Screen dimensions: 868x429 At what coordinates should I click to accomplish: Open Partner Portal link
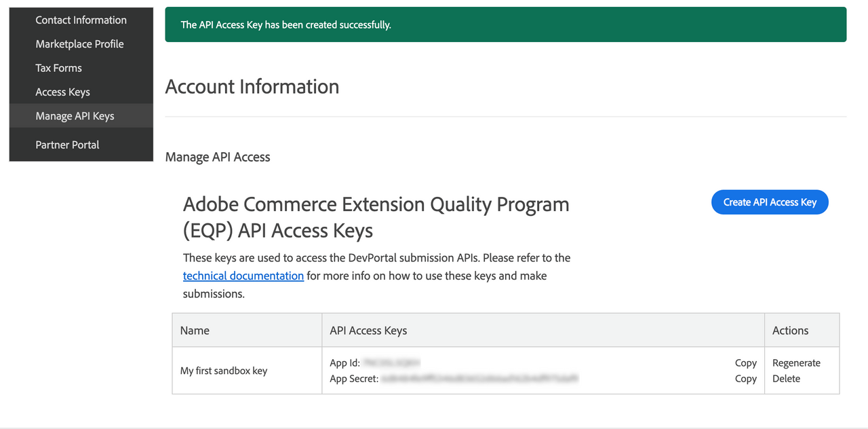coord(67,145)
